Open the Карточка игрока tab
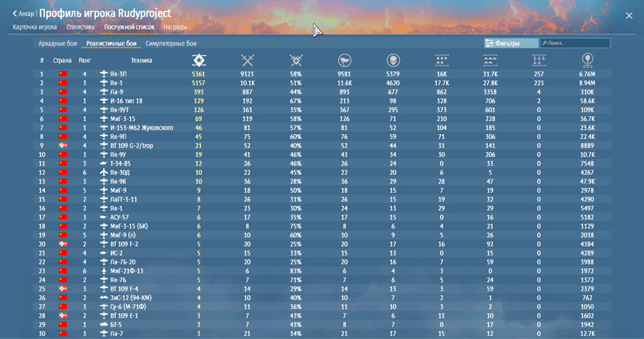 point(35,28)
